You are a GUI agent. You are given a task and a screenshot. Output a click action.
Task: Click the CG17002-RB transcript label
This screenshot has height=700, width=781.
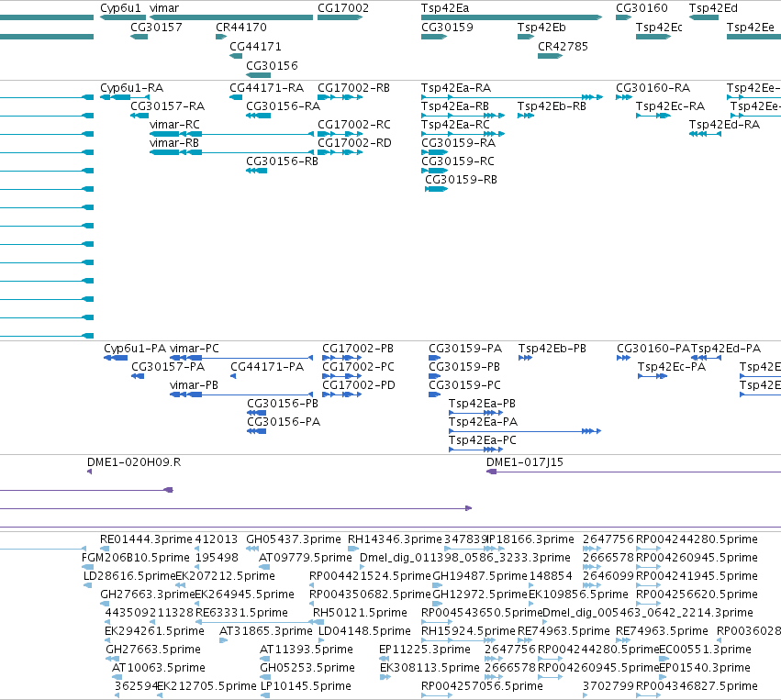353,88
